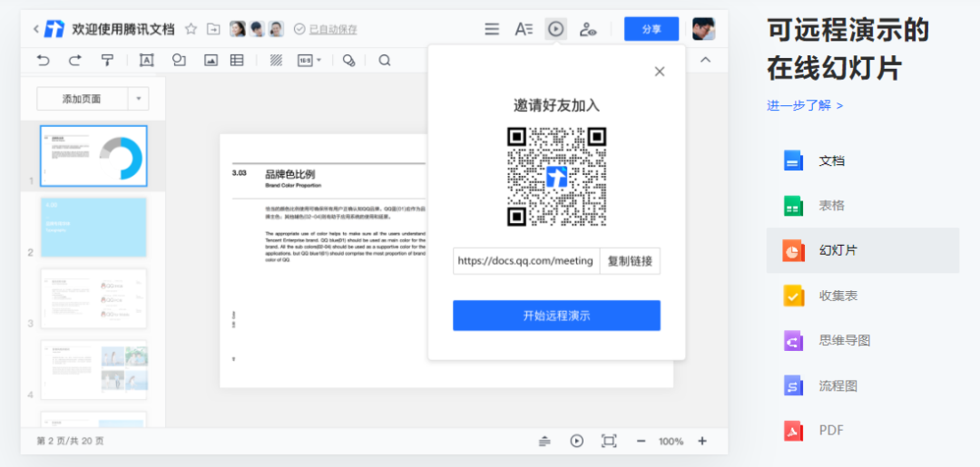
Task: Click the meeting link input field
Action: pyautogui.click(x=526, y=261)
